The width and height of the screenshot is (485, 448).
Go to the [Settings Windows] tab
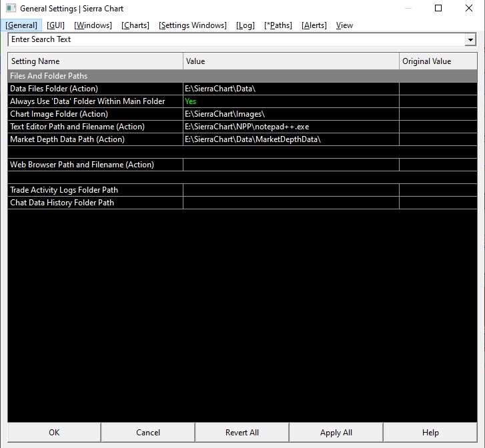(193, 25)
